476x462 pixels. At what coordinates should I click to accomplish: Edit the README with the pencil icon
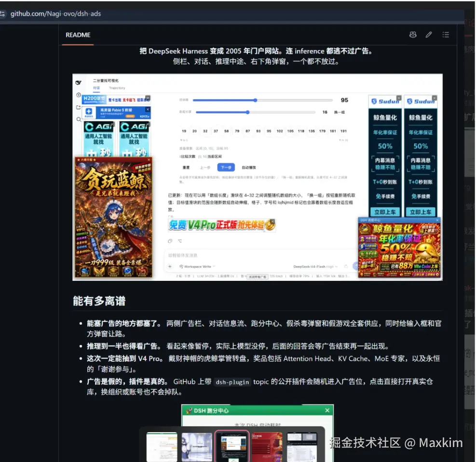[429, 35]
